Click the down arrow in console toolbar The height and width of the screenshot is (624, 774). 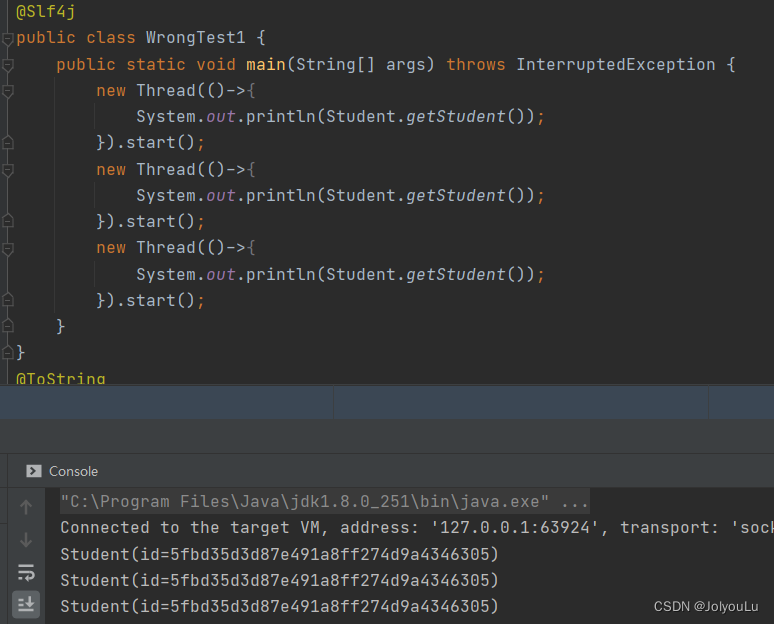point(26,539)
